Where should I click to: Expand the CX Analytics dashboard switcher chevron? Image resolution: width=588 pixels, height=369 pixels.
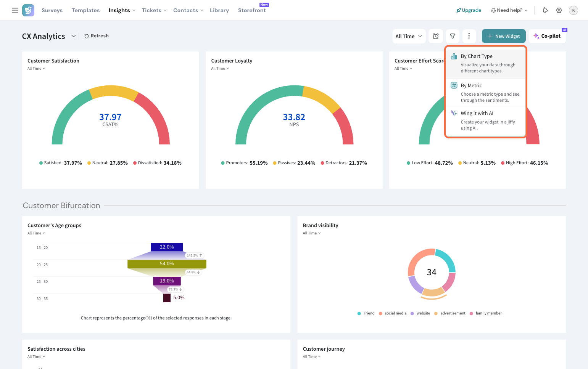tap(74, 36)
